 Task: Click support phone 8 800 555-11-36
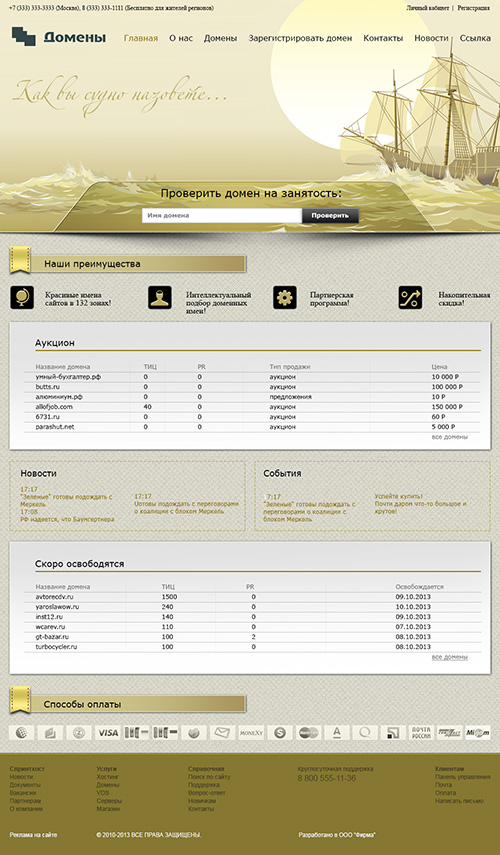(327, 778)
